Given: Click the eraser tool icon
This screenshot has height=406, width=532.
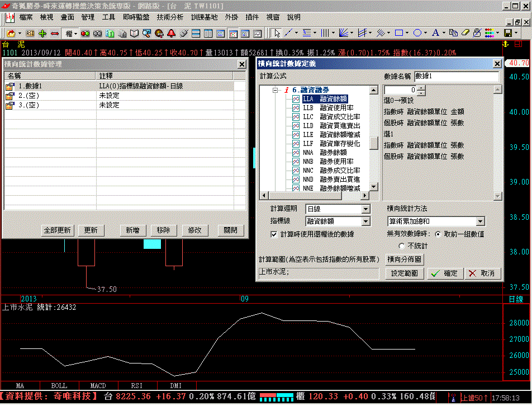Looking at the screenshot, I should 467,33.
